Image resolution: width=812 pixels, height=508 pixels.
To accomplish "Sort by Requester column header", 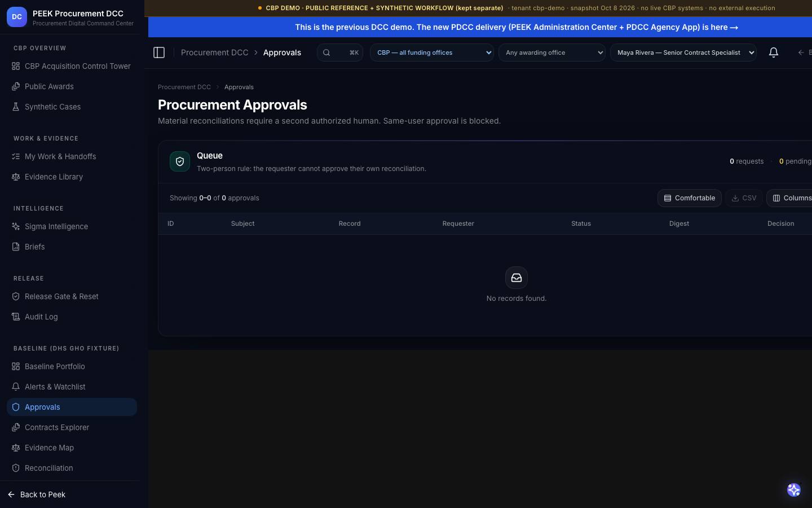I will (x=458, y=224).
